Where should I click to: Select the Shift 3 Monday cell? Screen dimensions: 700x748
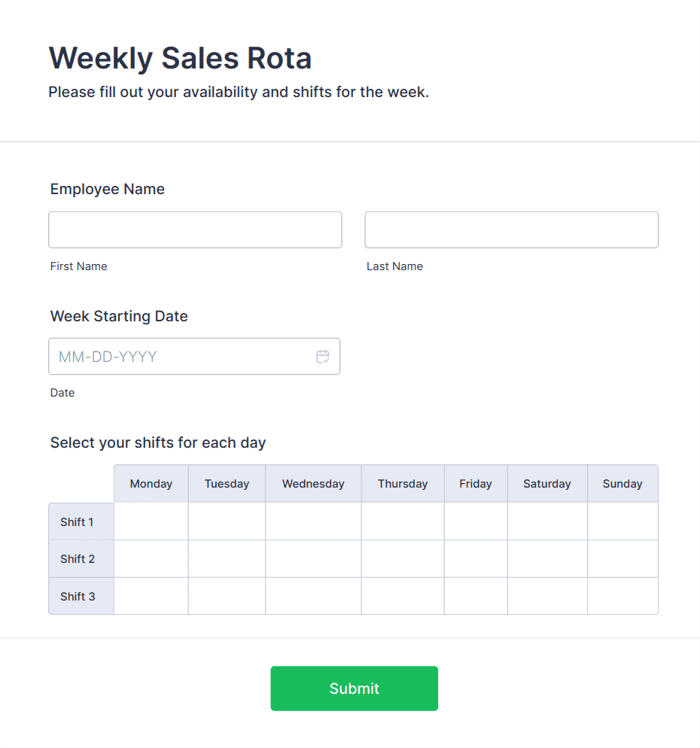151,596
